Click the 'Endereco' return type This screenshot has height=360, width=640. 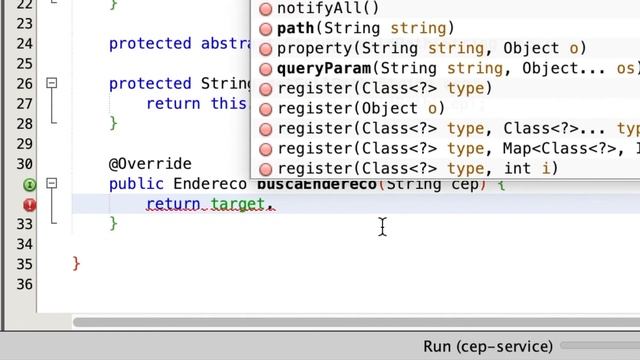coord(210,184)
